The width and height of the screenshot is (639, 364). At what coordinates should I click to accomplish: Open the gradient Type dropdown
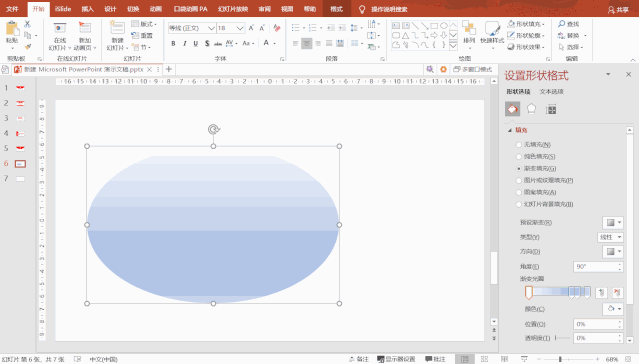coord(610,237)
